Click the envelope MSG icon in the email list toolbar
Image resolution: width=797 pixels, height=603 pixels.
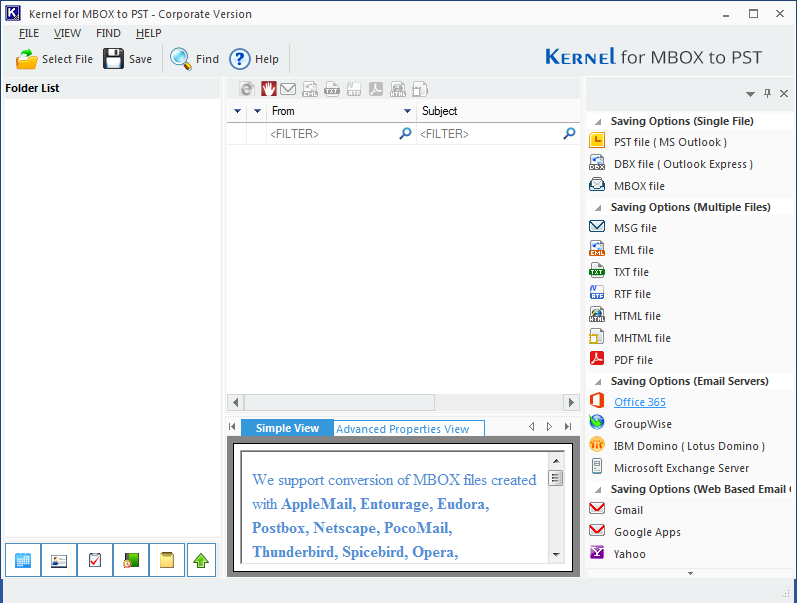(288, 89)
